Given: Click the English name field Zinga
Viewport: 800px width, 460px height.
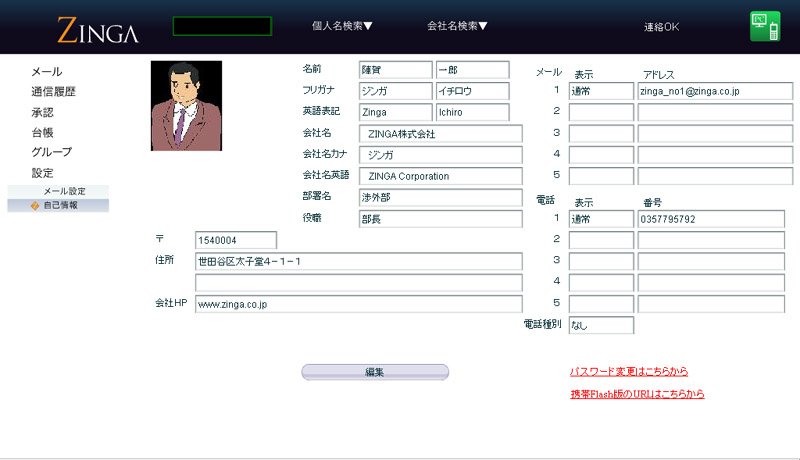Looking at the screenshot, I should 395,112.
